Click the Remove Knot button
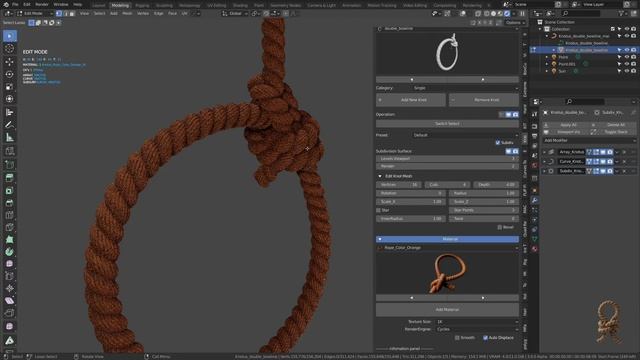Viewport: 640px width, 360px height. (484, 100)
